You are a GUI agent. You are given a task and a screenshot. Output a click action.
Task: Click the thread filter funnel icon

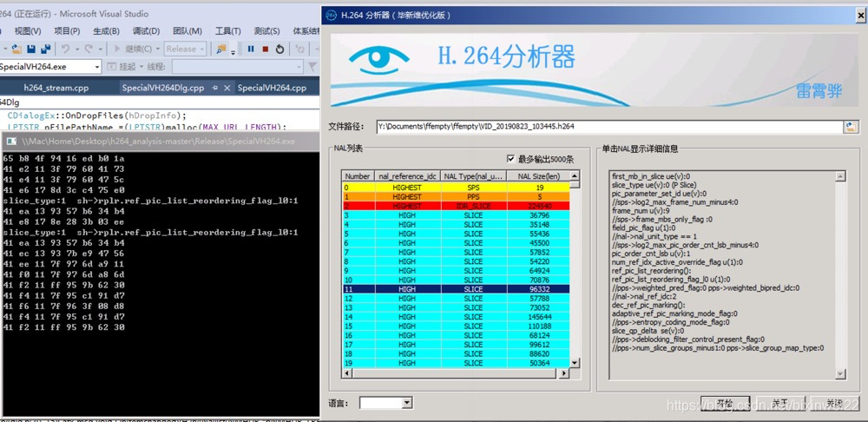pyautogui.click(x=312, y=67)
